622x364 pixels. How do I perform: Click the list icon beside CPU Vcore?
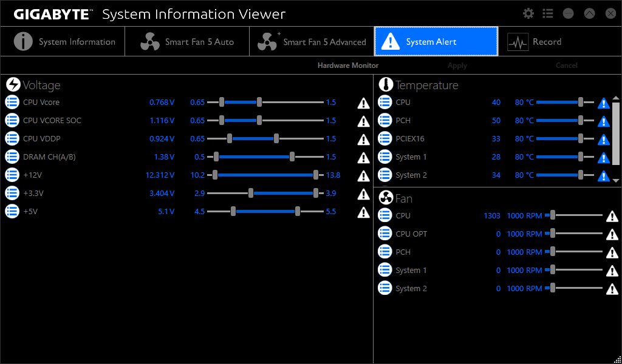pyautogui.click(x=12, y=102)
